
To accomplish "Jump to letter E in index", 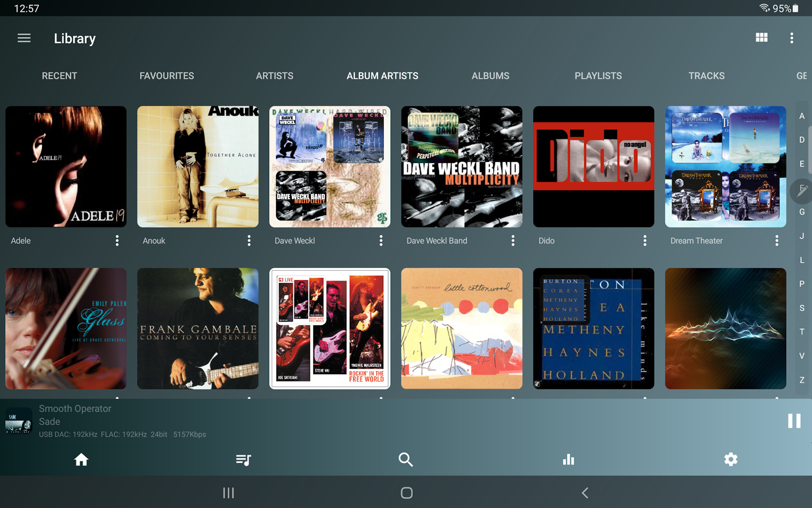I will click(x=802, y=164).
